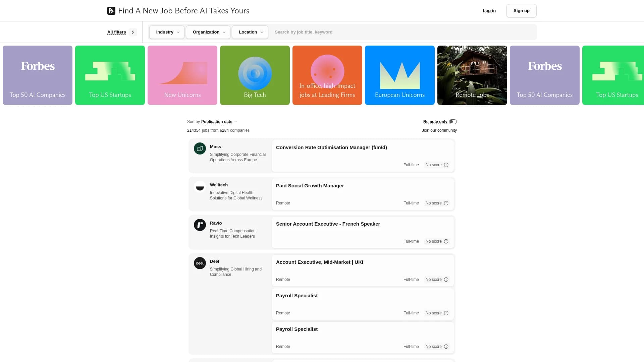Open In-office, high-impact jobs at Leading Firms card
The height and width of the screenshot is (362, 644).
point(327,75)
